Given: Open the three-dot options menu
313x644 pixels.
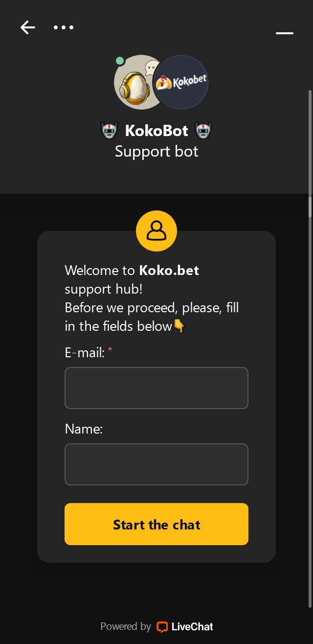Looking at the screenshot, I should point(64,27).
